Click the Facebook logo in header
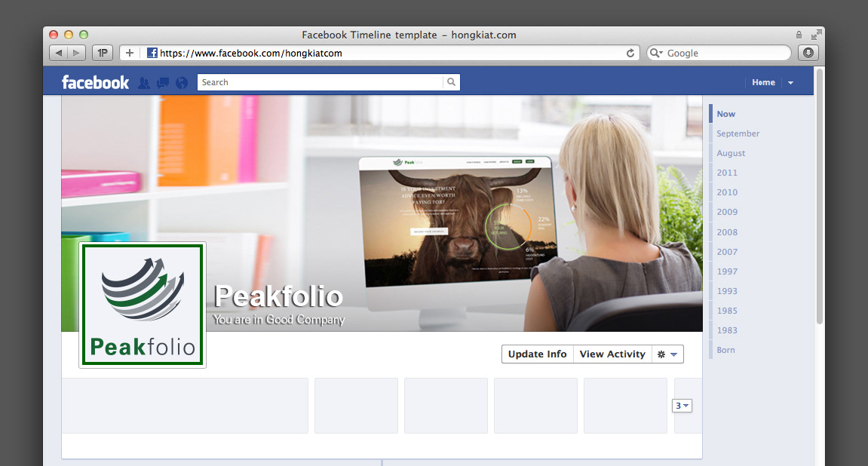 coord(95,82)
